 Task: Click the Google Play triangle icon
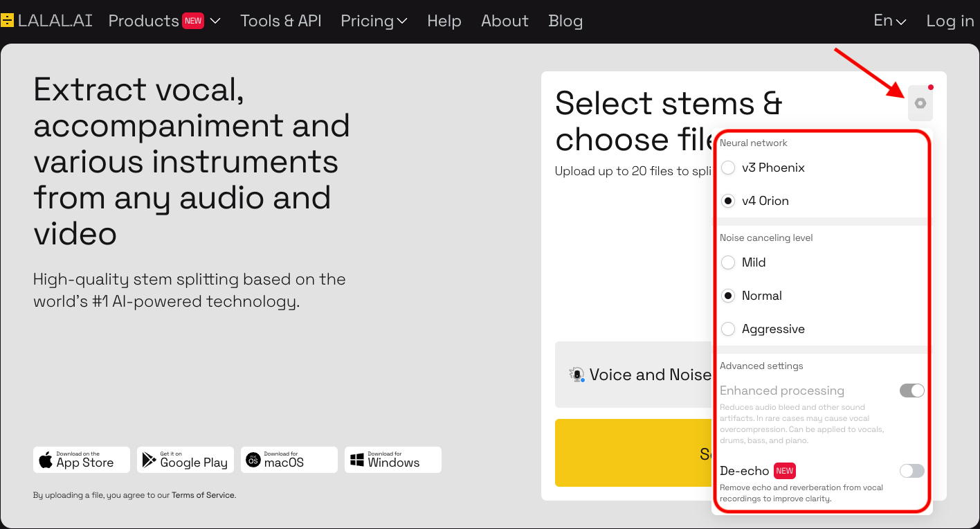(x=149, y=460)
